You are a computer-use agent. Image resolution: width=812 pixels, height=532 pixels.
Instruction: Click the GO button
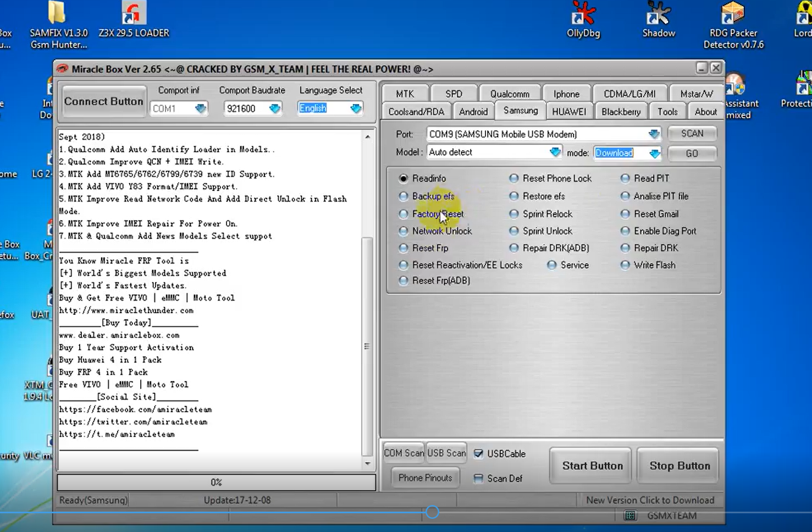(692, 153)
